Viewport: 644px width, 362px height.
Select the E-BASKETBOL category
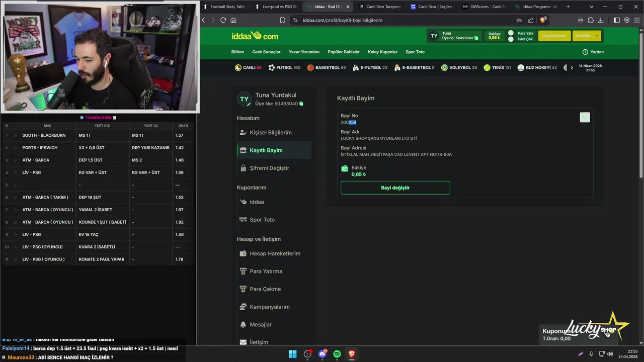[414, 67]
